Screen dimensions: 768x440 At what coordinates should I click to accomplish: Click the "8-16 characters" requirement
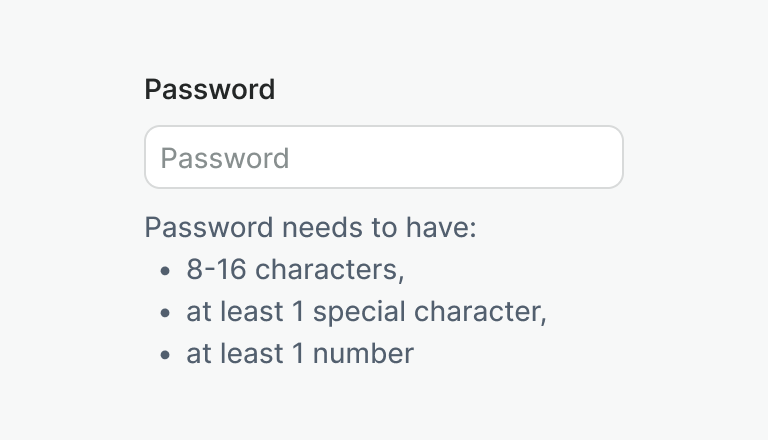tap(295, 270)
